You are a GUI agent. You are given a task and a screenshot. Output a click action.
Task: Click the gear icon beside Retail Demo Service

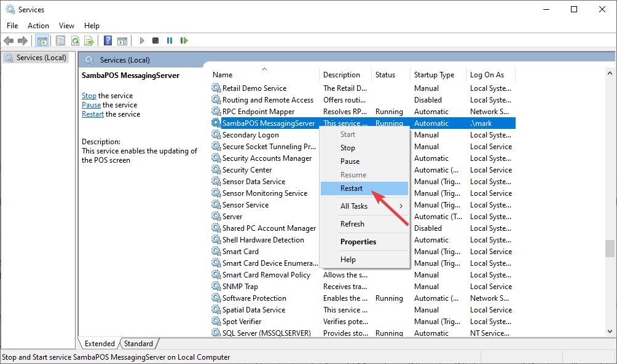pyautogui.click(x=216, y=88)
